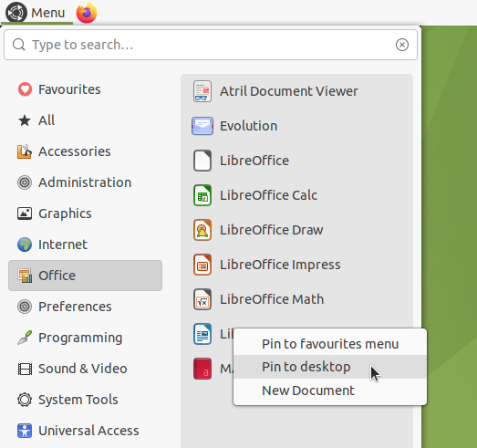This screenshot has height=448, width=477.
Task: Clear the search field with X icon
Action: [x=402, y=45]
